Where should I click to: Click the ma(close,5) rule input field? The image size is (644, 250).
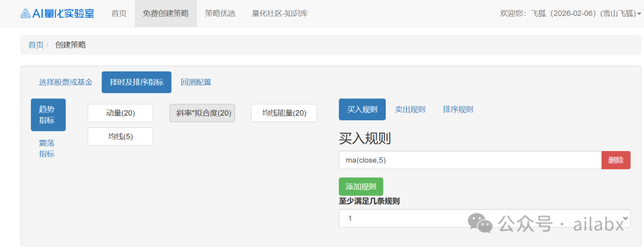470,160
